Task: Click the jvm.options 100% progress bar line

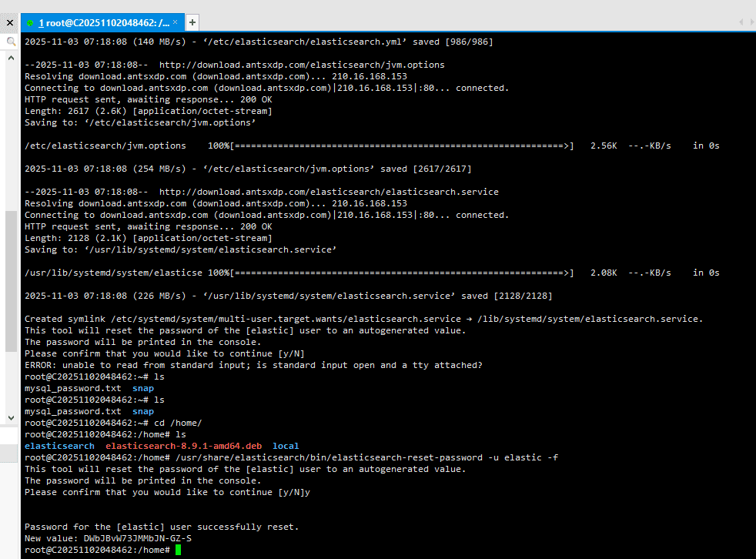Action: click(372, 146)
